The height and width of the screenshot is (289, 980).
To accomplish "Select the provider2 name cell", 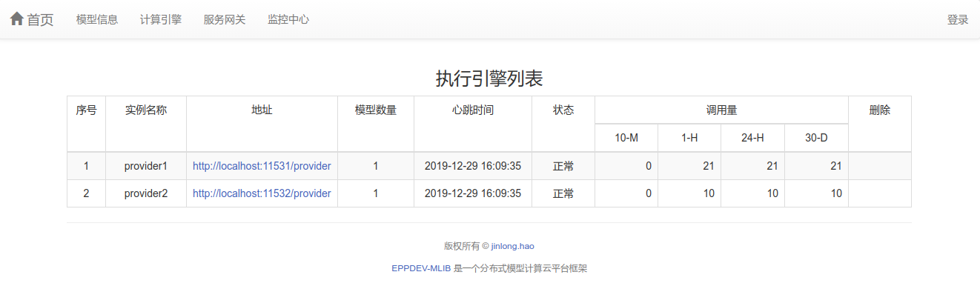I will click(x=146, y=193).
